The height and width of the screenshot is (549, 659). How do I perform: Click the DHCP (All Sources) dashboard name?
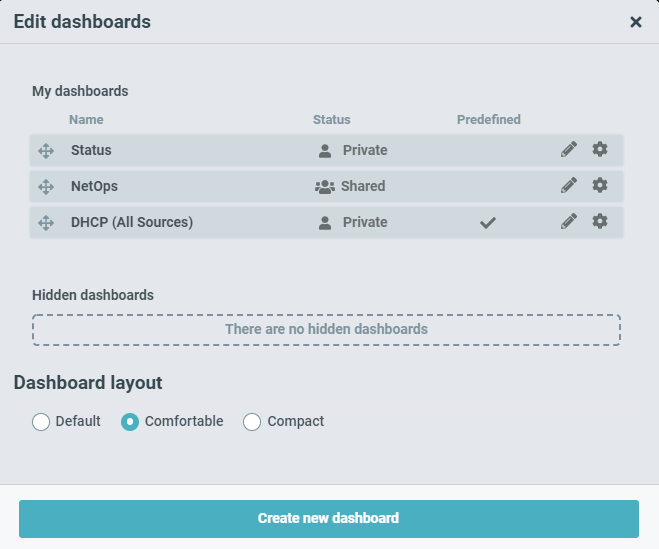pyautogui.click(x=132, y=222)
